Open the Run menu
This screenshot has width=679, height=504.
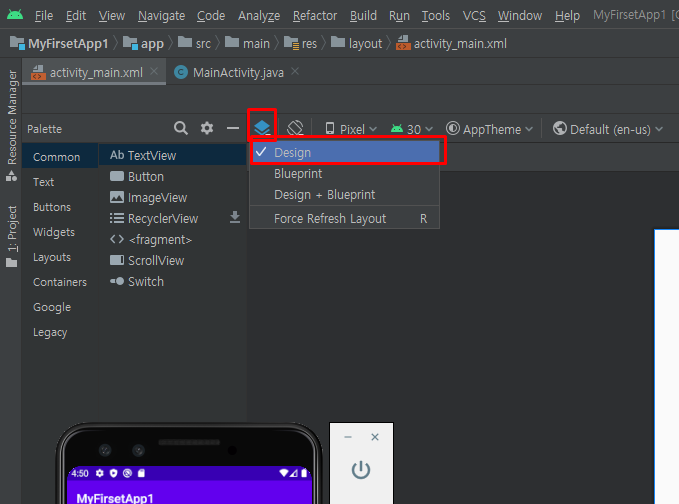(x=399, y=16)
